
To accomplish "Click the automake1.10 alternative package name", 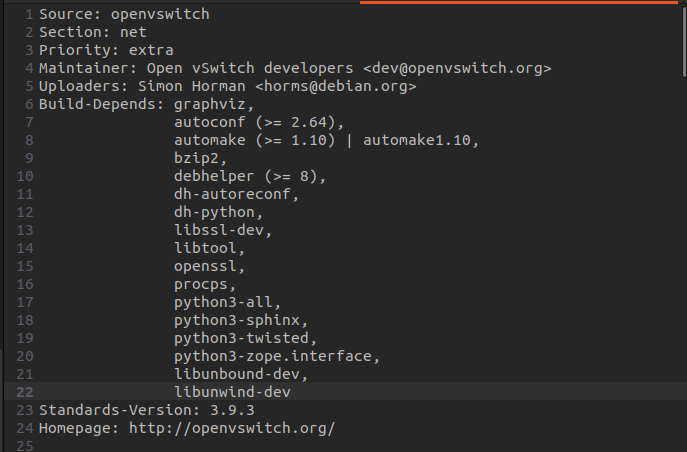I will pos(421,140).
